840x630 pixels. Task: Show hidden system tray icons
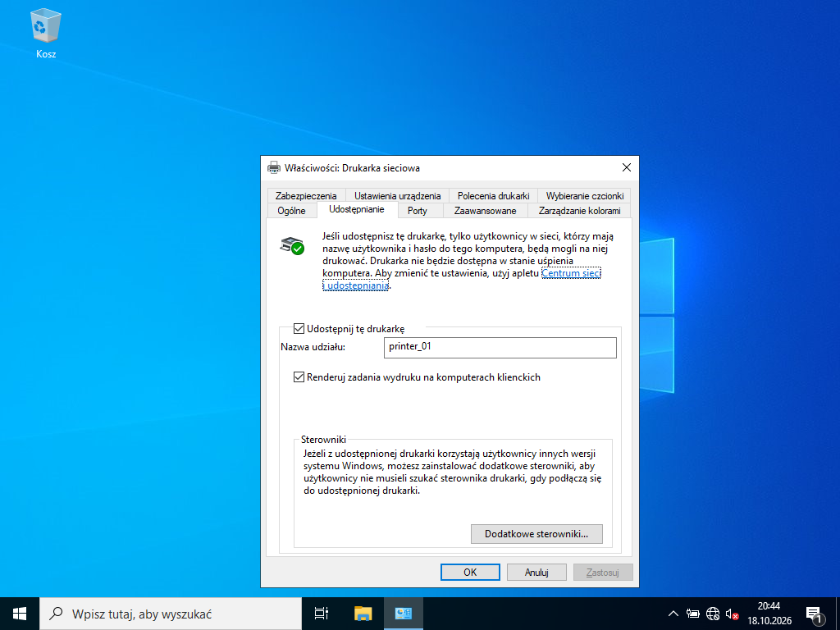pyautogui.click(x=674, y=614)
